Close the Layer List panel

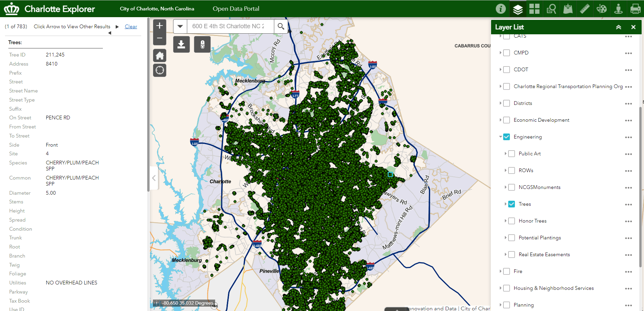pos(633,27)
